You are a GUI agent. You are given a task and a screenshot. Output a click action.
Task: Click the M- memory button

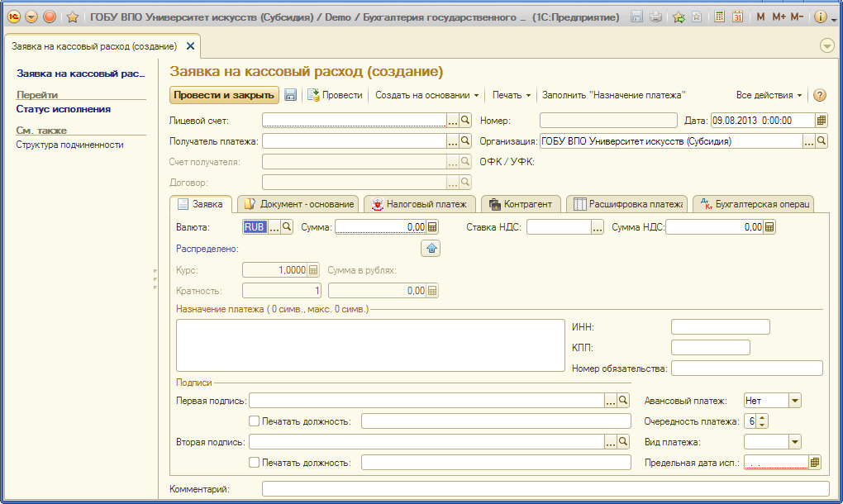click(797, 17)
